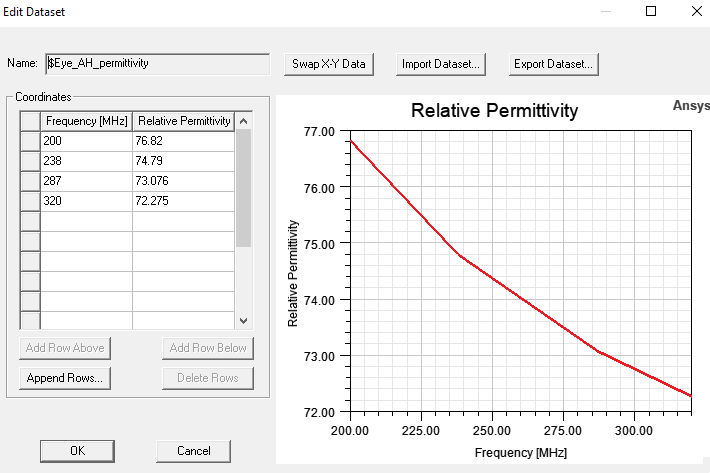Click the Frequency [MHz] column header

coord(86,121)
